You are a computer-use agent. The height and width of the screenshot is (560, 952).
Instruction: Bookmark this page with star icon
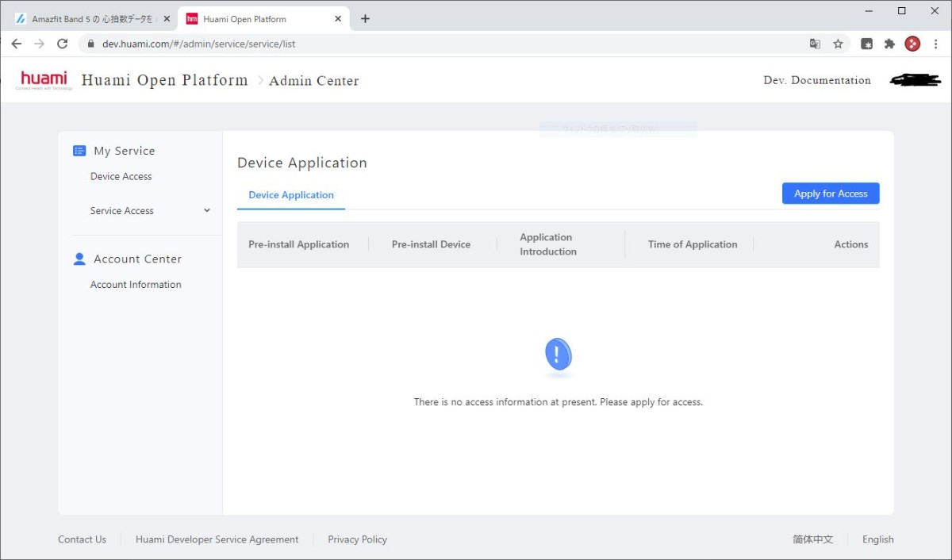pyautogui.click(x=838, y=44)
